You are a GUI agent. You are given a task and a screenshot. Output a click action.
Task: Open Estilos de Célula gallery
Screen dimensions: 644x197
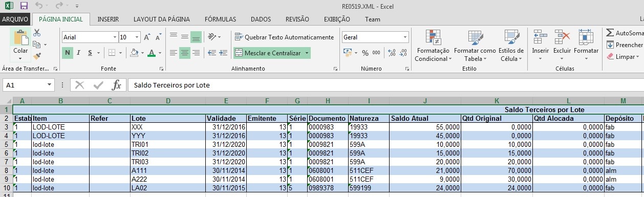pos(511,45)
